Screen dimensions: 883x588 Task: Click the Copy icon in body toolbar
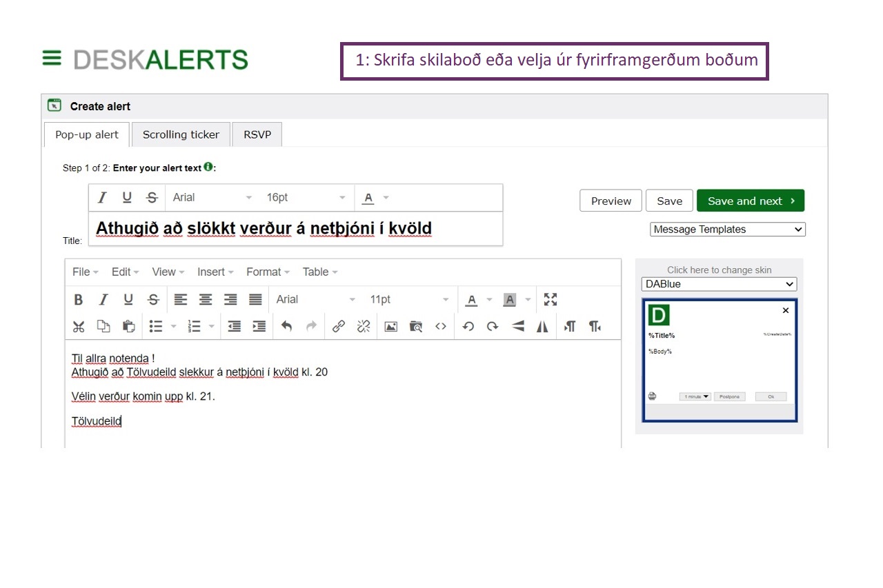tap(103, 327)
